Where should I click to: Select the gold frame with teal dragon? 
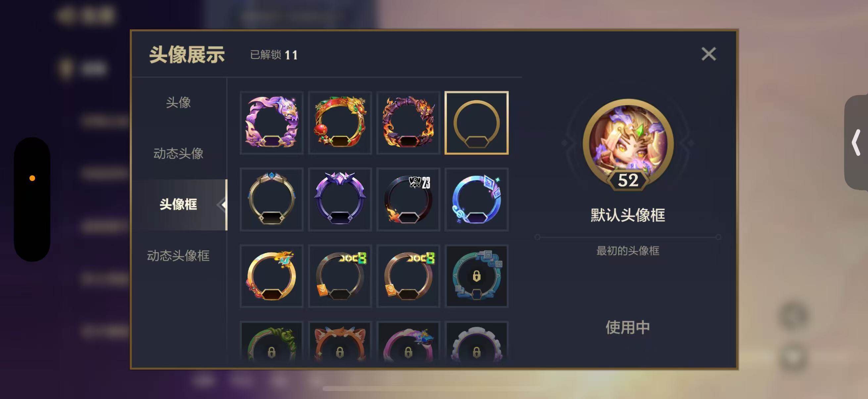271,276
